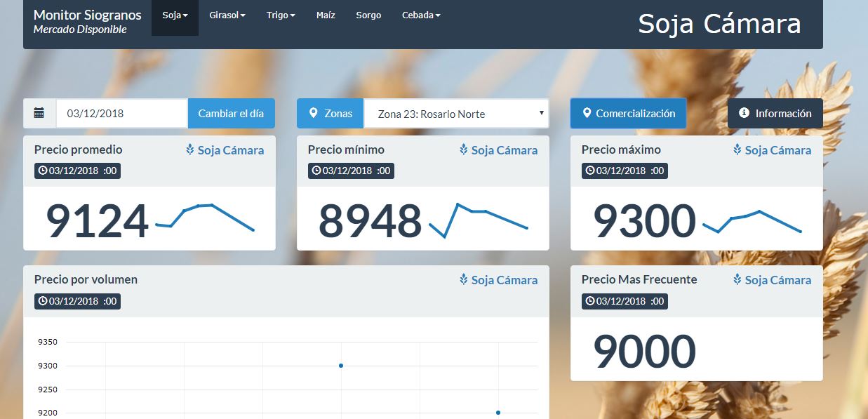This screenshot has width=868, height=419.
Task: Click the grain icon in Precio por volumen card
Action: [x=464, y=279]
